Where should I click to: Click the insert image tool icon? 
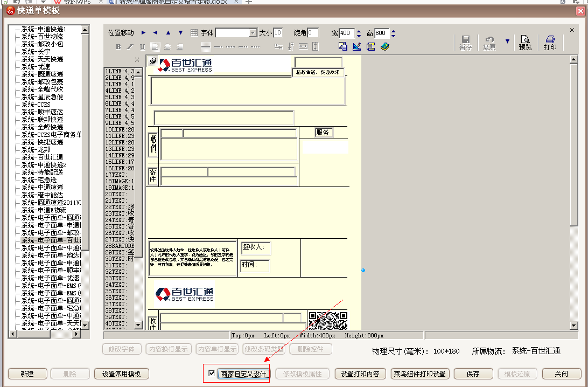pos(343,46)
